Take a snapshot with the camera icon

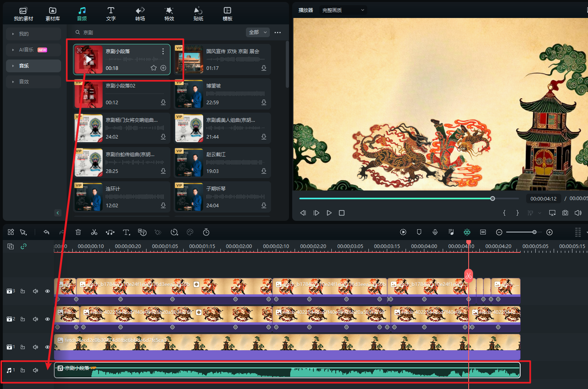point(565,213)
